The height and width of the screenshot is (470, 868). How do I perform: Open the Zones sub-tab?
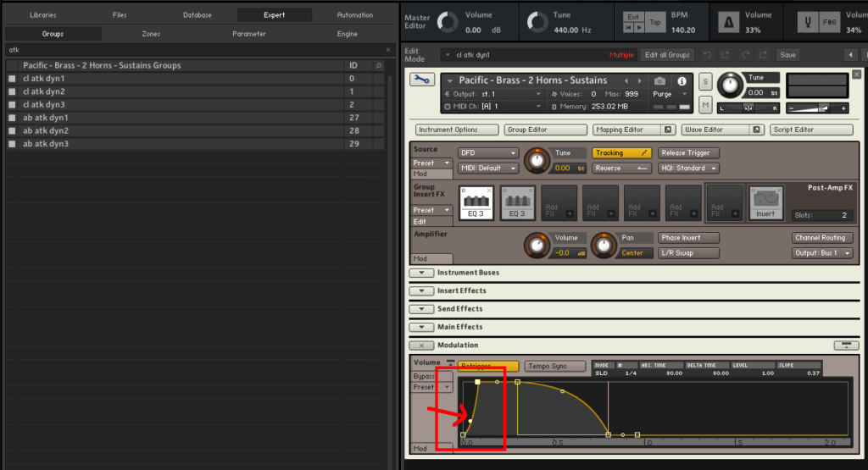pyautogui.click(x=151, y=34)
